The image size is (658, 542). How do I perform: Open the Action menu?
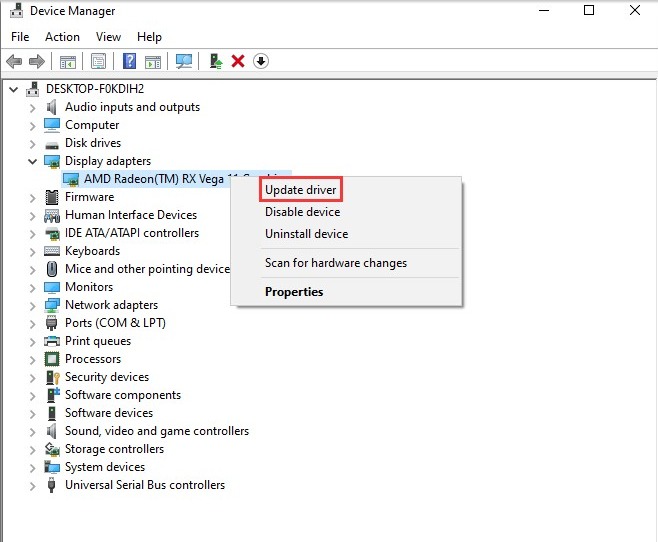pyautogui.click(x=62, y=37)
